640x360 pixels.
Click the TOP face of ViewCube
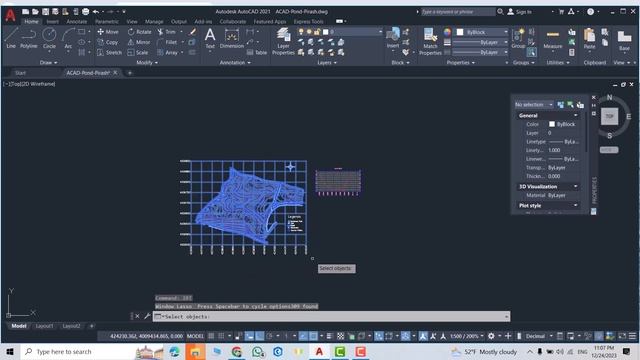pyautogui.click(x=609, y=116)
